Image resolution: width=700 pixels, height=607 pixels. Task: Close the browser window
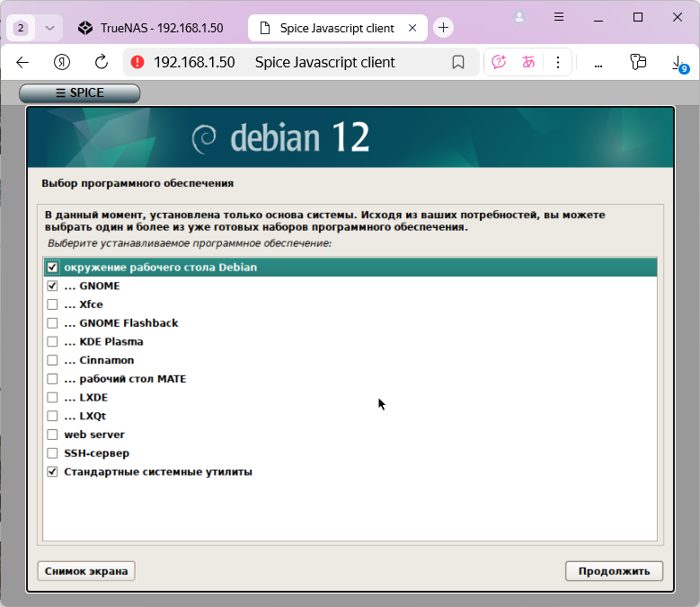click(x=678, y=17)
